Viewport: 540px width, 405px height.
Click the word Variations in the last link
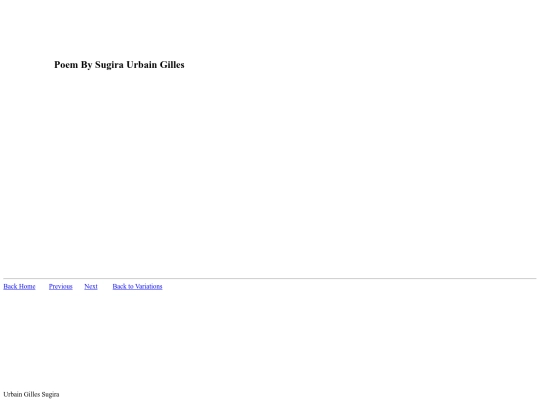tap(149, 287)
